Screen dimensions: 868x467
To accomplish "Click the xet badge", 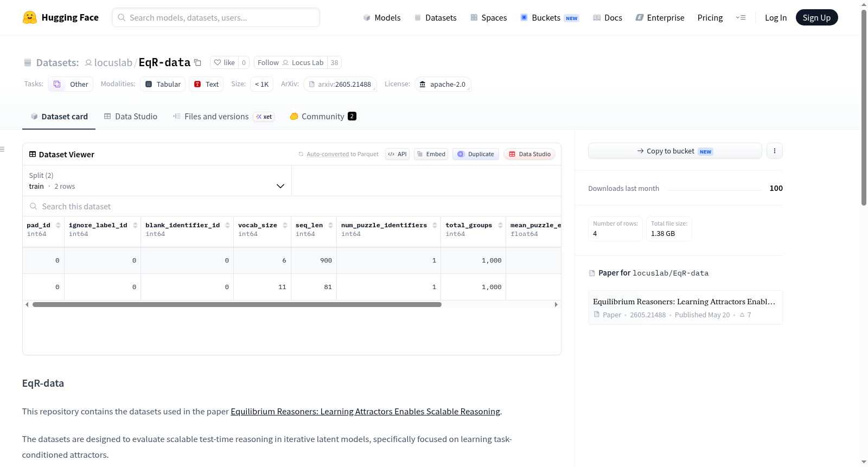I will [x=264, y=117].
